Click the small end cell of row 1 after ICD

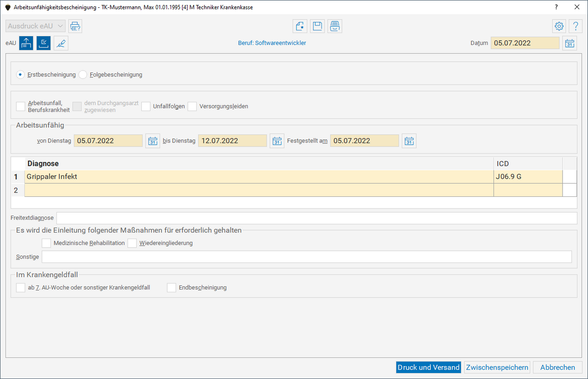[570, 176]
